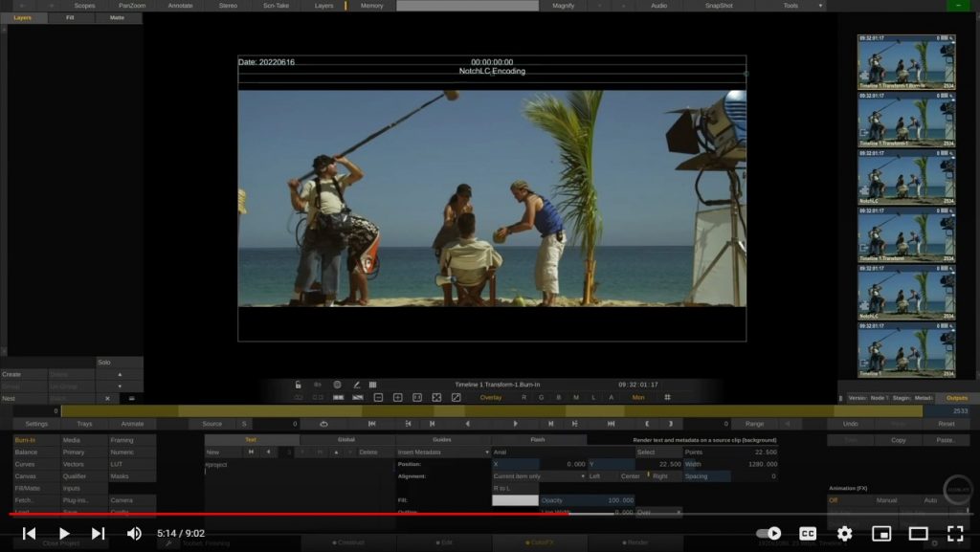Click the mark-out bracket icon
This screenshot has height=552, width=980.
(x=671, y=424)
